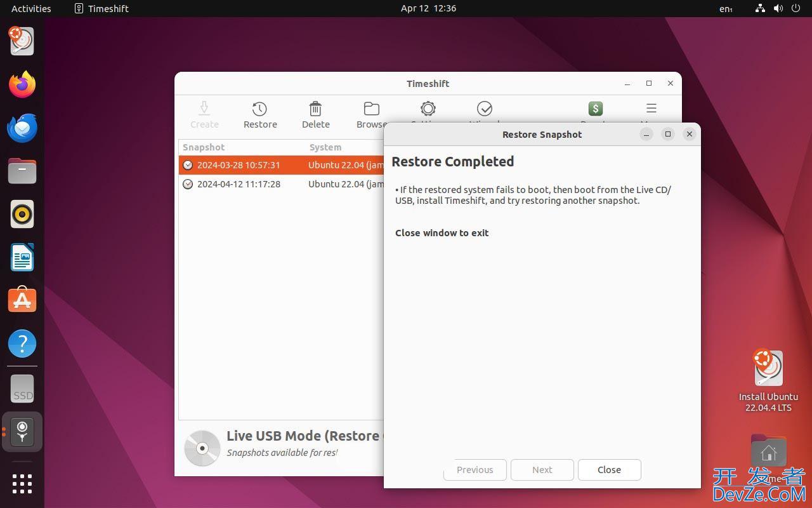
Task: Click the SSD drive icon in the dock
Action: (22, 389)
